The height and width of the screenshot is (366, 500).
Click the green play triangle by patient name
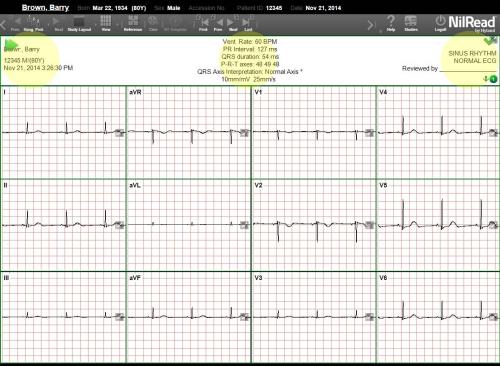click(11, 44)
